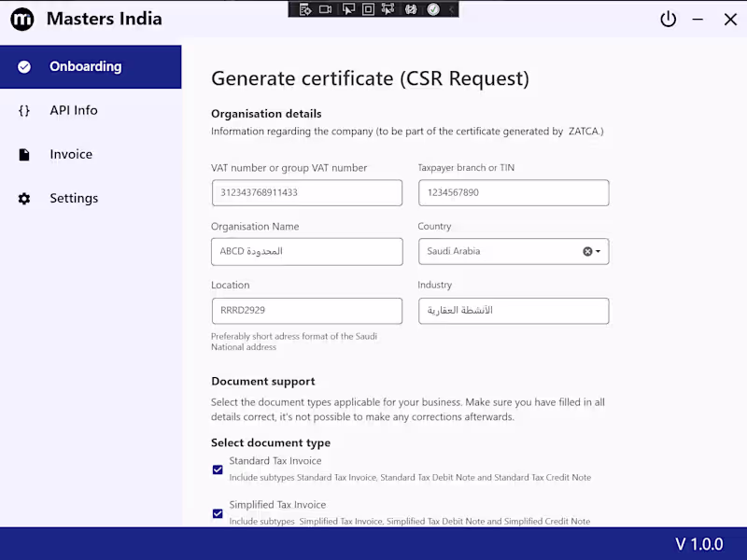Click the Masters India logo icon

[22, 19]
